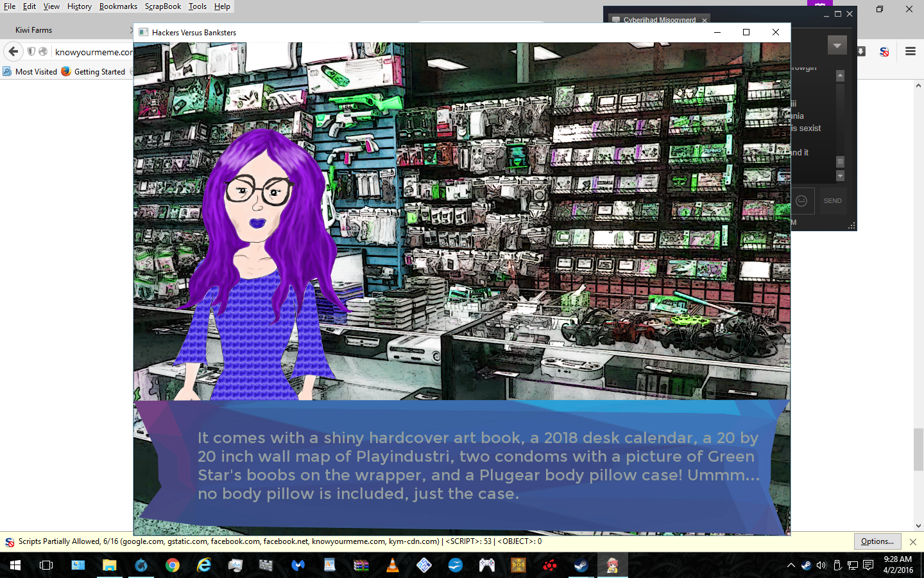Open Internet Explorer from the taskbar

click(204, 565)
